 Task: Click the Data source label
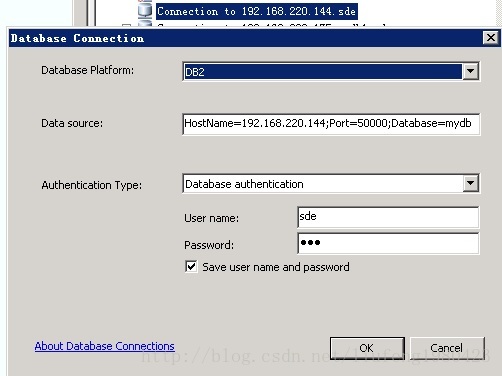[72, 123]
